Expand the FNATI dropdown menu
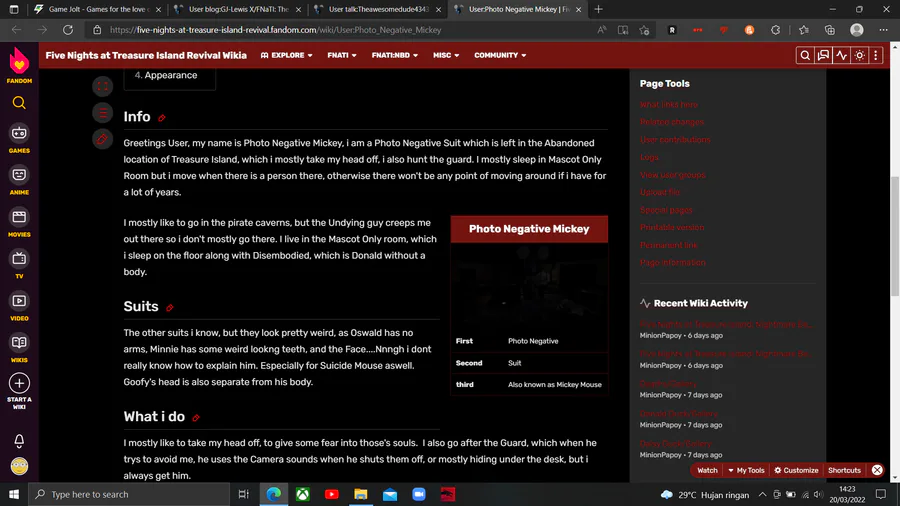Viewport: 900px width, 506px height. [342, 56]
